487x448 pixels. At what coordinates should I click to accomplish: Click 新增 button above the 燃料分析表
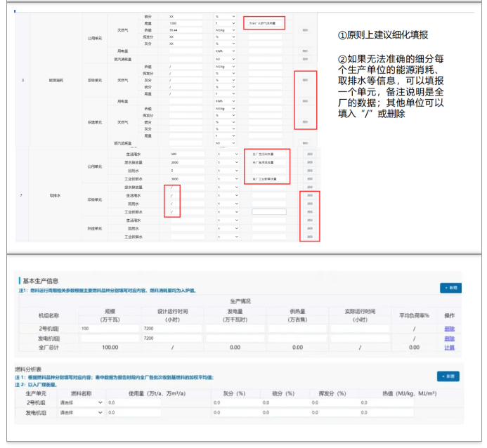click(447, 376)
